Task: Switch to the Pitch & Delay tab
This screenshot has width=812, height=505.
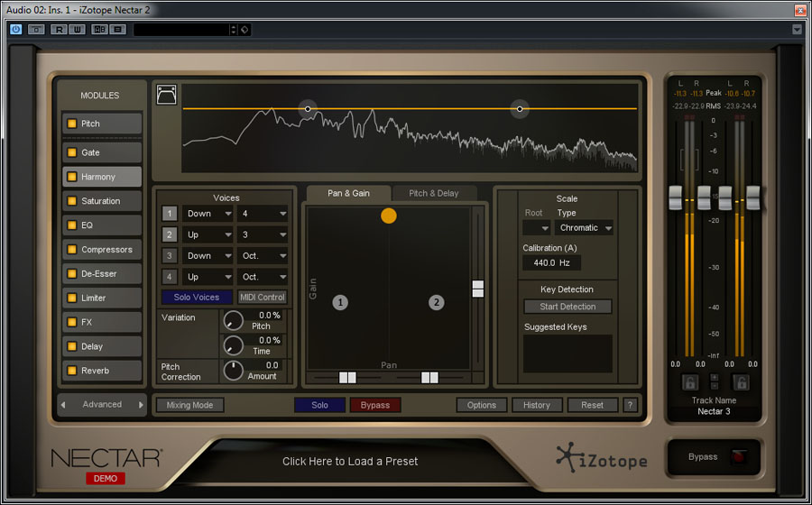Action: pyautogui.click(x=433, y=193)
